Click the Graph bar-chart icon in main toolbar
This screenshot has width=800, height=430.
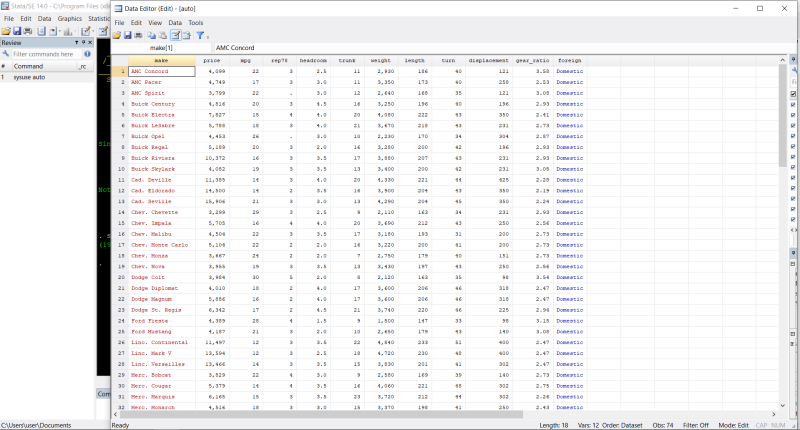coord(68,32)
